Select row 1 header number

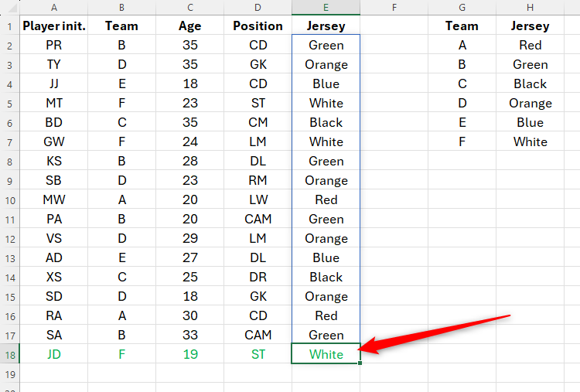point(9,26)
